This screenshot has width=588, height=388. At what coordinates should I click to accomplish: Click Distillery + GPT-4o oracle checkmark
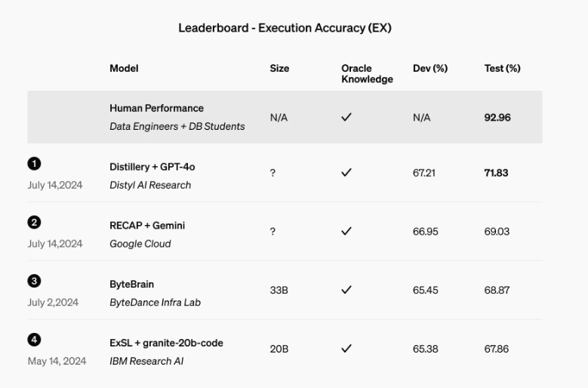click(x=346, y=173)
